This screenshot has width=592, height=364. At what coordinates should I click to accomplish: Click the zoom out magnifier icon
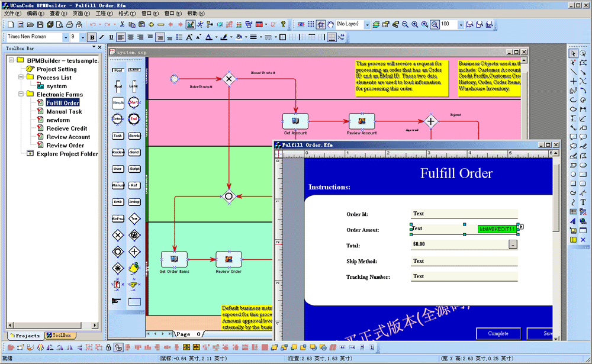tap(406, 25)
